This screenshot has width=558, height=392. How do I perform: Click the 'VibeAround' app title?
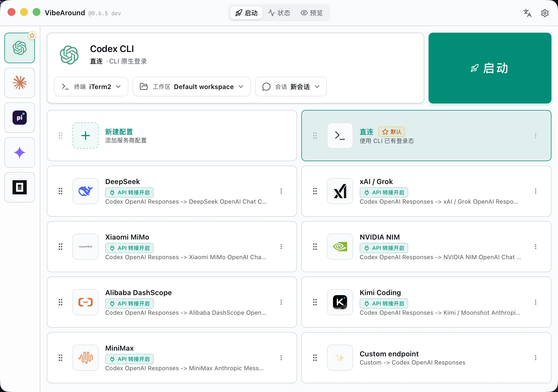[x=65, y=13]
